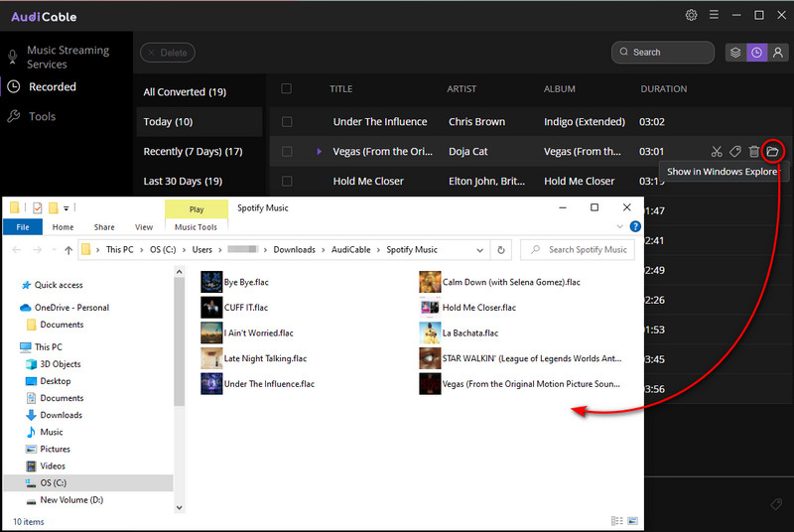This screenshot has height=532, width=794.
Task: Click Explorer help question mark icon
Action: (x=635, y=226)
